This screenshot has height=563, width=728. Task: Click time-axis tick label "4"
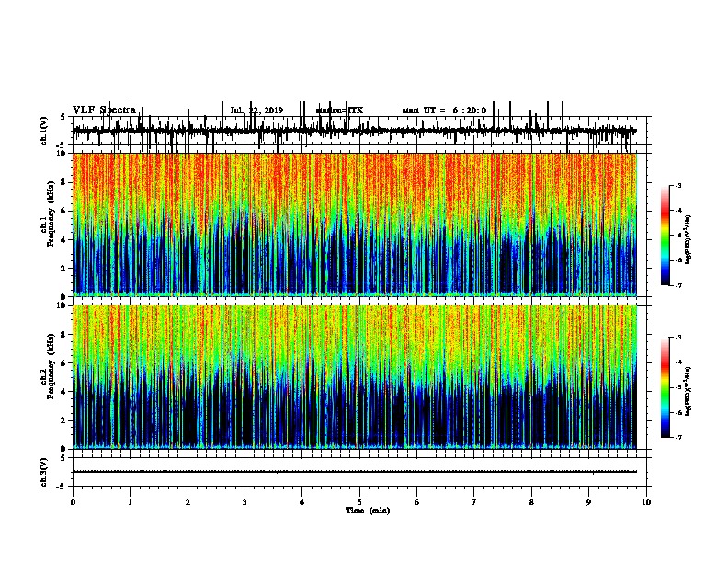click(301, 502)
